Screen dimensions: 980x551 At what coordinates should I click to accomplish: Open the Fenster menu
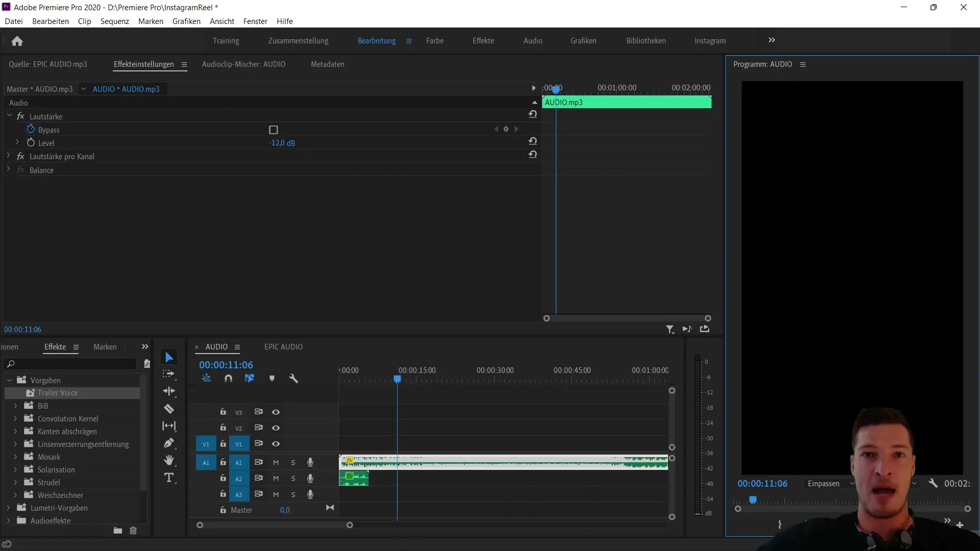click(255, 21)
